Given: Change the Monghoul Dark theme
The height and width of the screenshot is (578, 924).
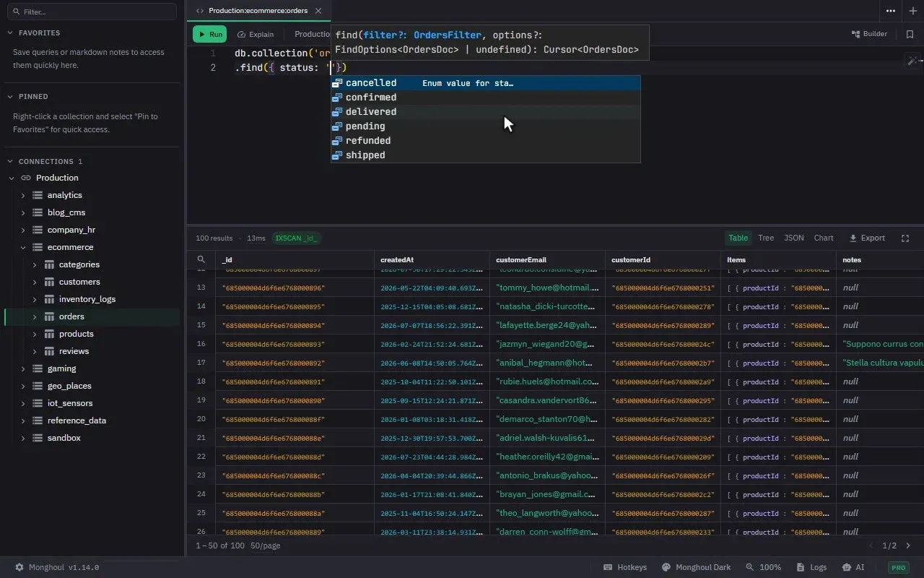Looking at the screenshot, I should pos(697,567).
